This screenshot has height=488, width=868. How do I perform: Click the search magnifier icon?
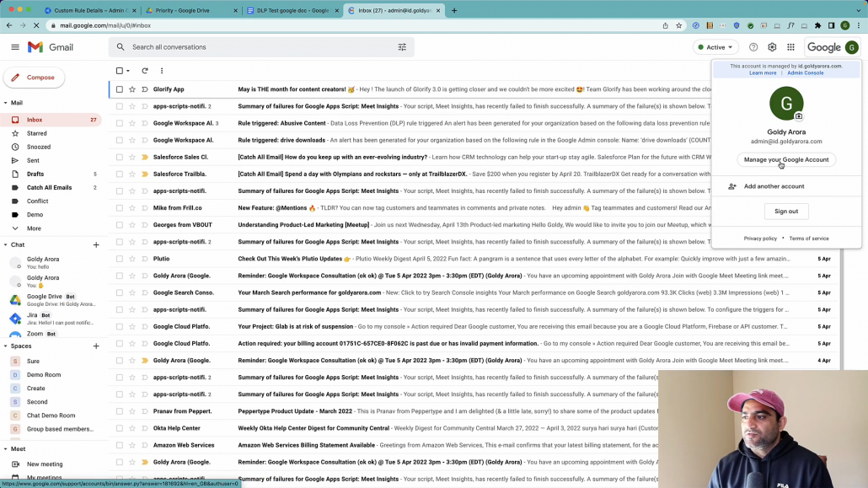click(x=121, y=47)
